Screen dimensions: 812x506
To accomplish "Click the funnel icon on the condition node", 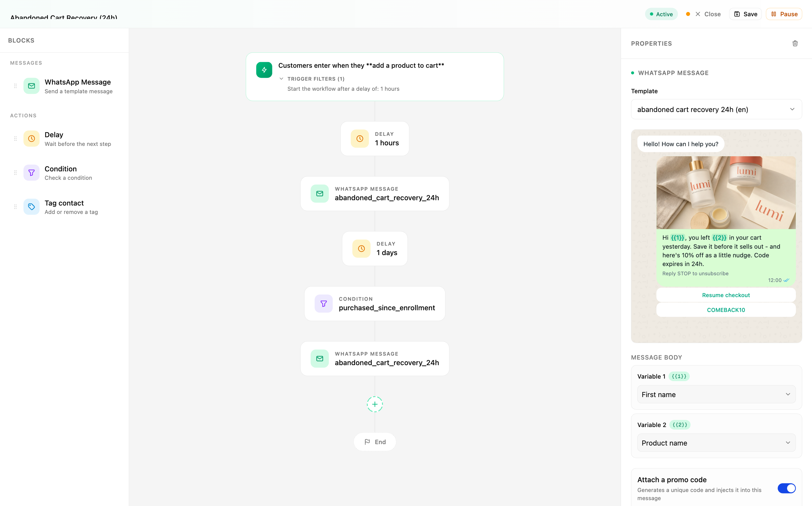I will (x=324, y=304).
